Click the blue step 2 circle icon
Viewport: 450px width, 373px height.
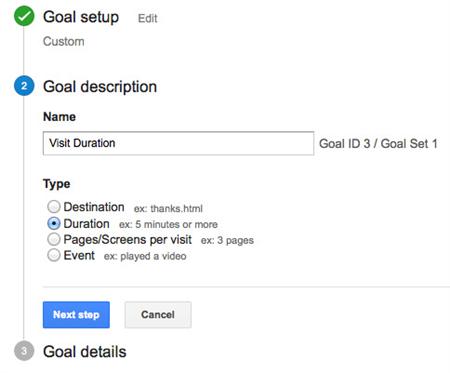[x=24, y=86]
